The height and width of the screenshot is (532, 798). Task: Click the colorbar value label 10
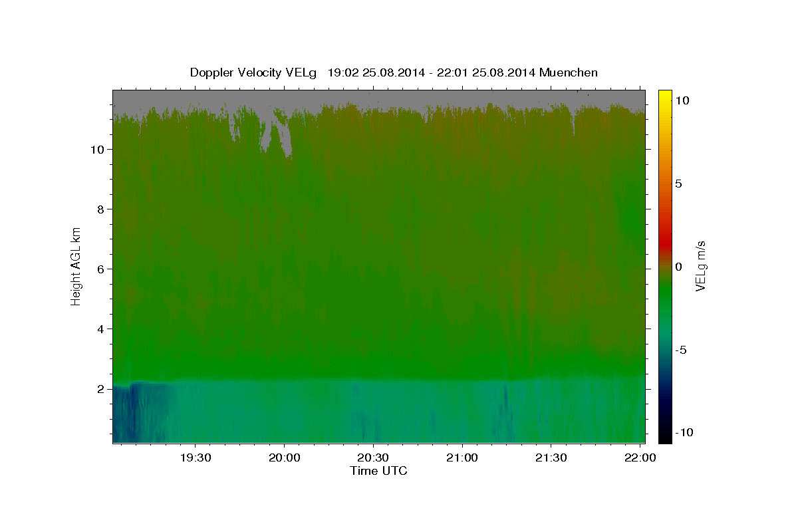tap(682, 100)
